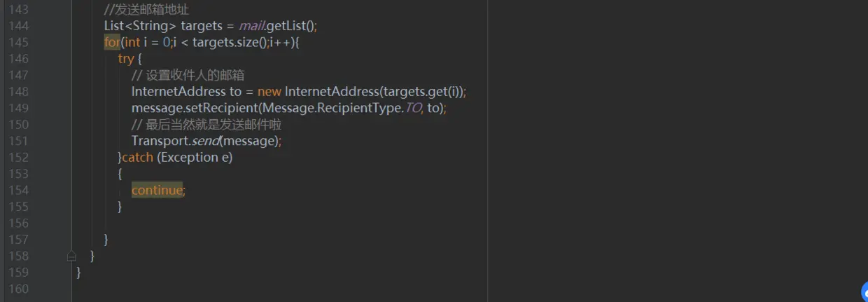The width and height of the screenshot is (868, 302).
Task: Collapse the code block at line 158
Action: (71, 256)
